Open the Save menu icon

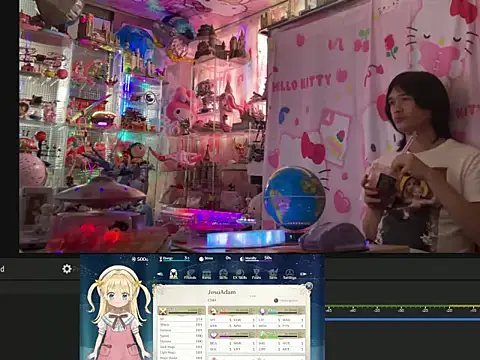click(273, 274)
